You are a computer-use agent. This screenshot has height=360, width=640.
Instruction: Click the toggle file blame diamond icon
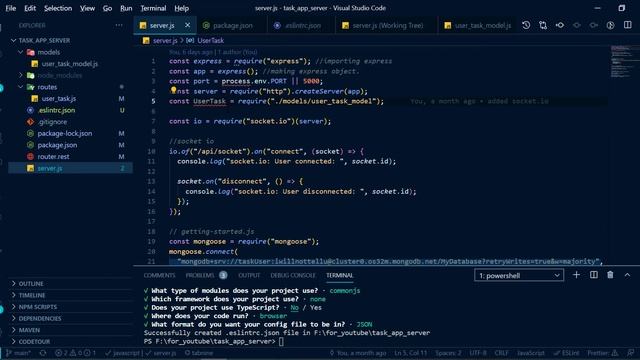coord(560,25)
